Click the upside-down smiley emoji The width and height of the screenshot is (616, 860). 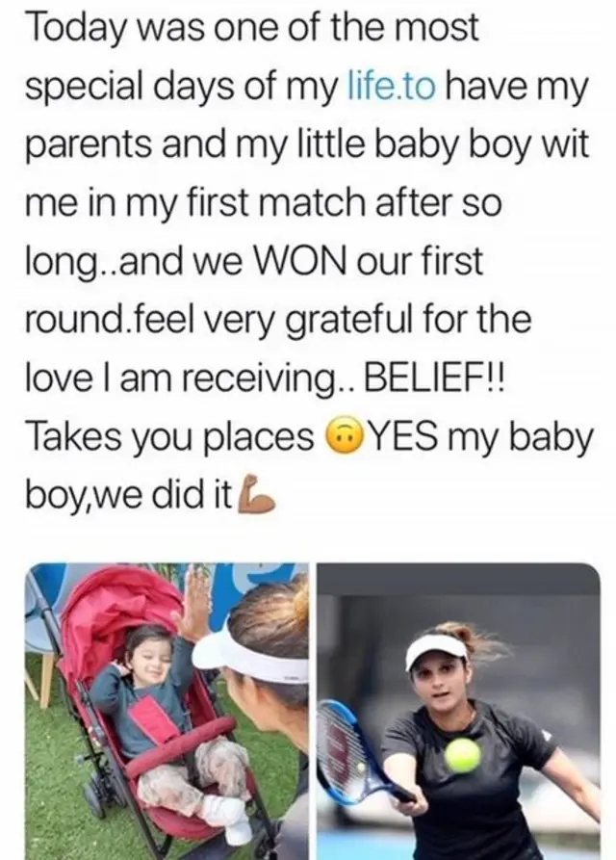tap(343, 436)
